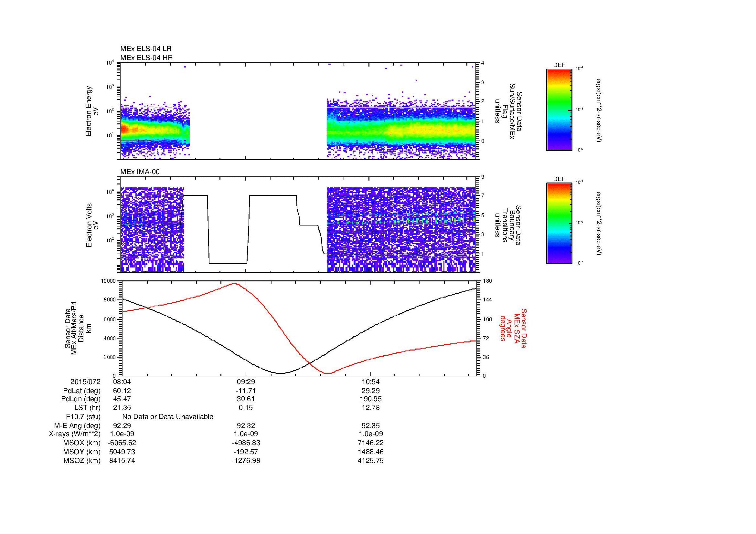The image size is (756, 534).
Task: Click the red hot spot in ELS spectrogram
Action: (125, 129)
